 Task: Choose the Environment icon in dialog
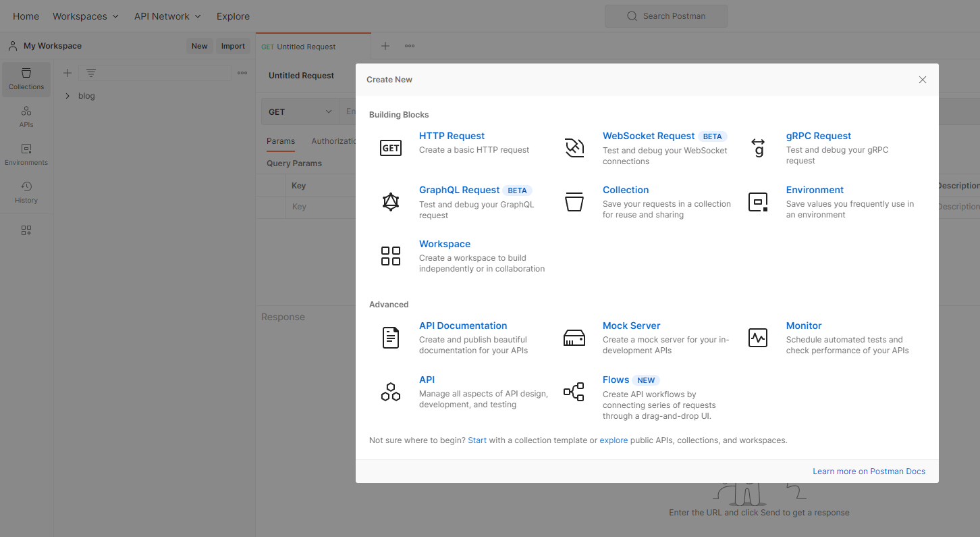758,201
